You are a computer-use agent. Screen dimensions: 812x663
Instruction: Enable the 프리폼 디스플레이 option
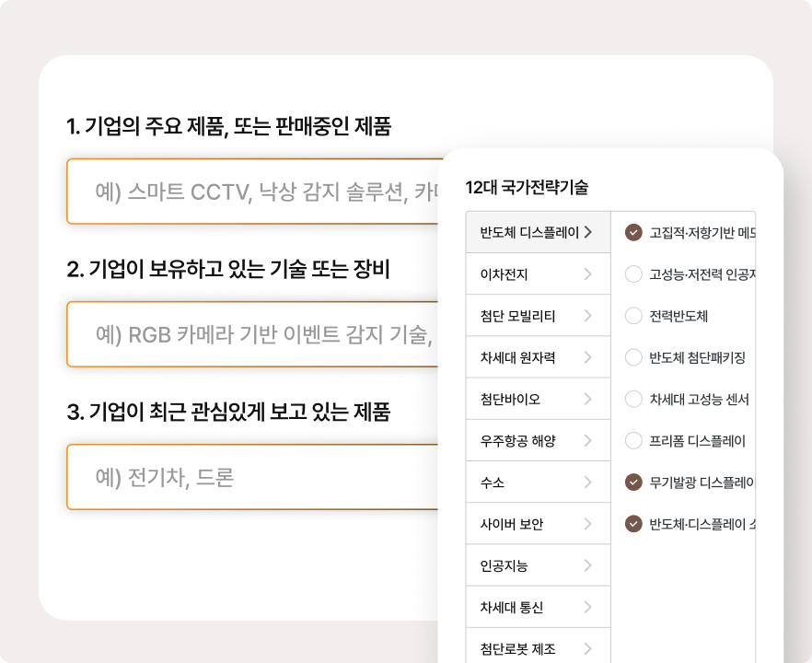tap(633, 440)
